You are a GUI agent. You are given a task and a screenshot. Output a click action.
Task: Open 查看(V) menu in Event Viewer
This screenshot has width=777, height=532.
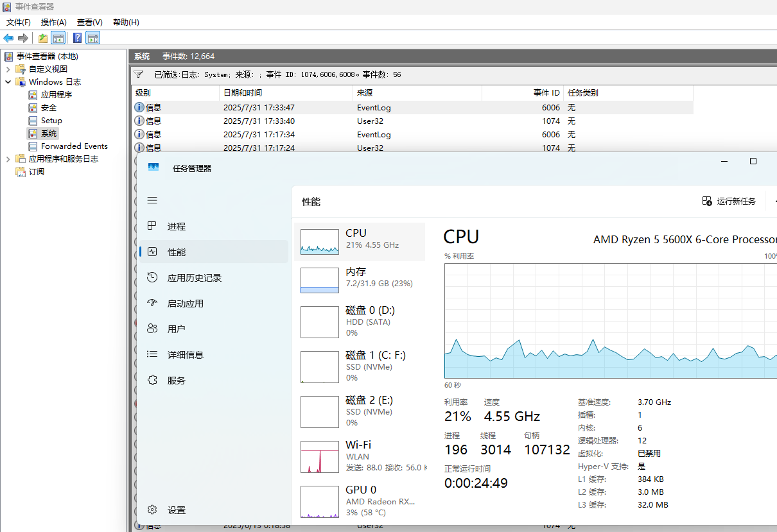click(90, 22)
